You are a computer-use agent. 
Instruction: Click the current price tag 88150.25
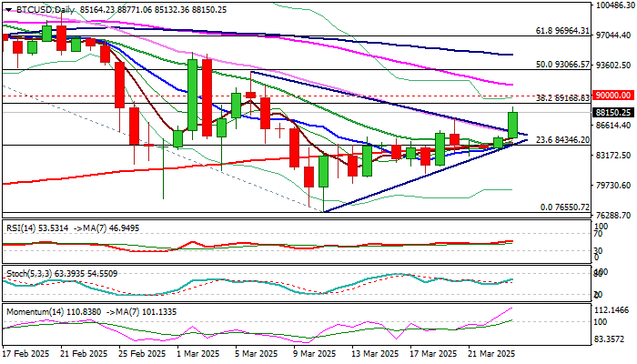pos(612,112)
